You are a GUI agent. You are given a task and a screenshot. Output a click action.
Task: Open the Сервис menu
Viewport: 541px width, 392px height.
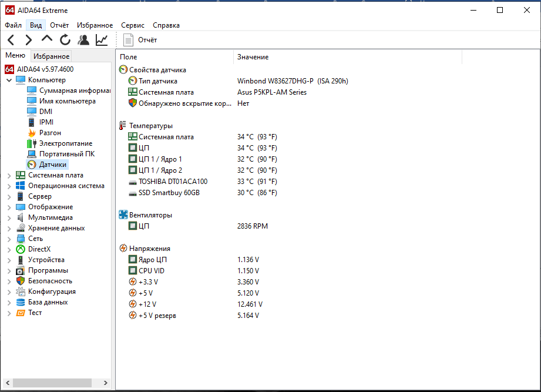click(x=133, y=25)
